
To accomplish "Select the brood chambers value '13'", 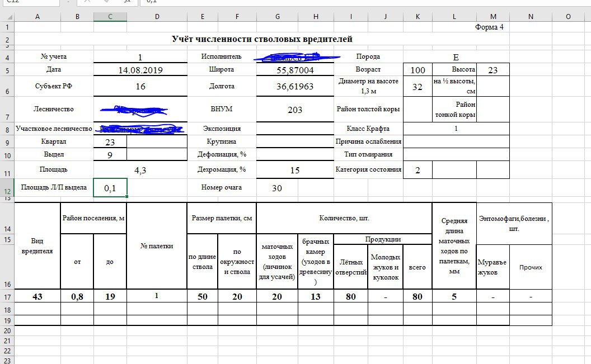I will [316, 296].
